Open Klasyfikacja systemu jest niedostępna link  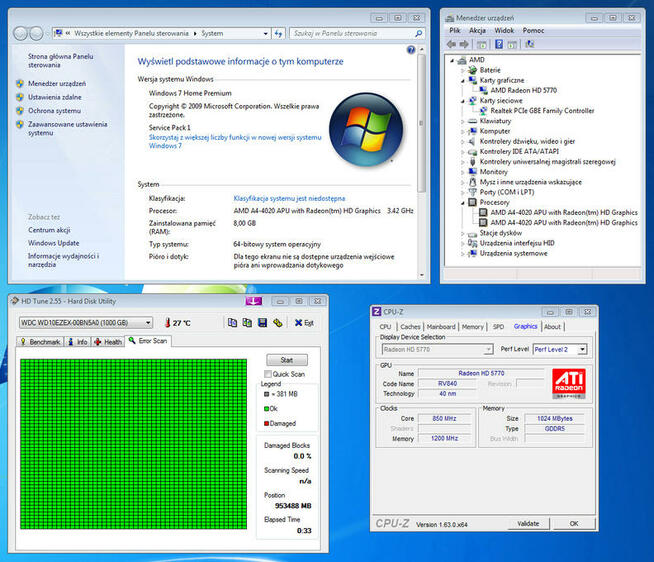[289, 198]
